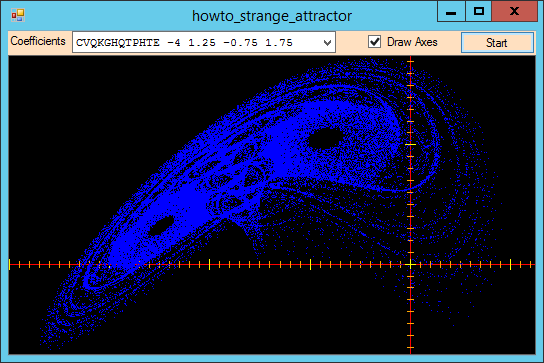
Task: Close the howto_strange_attractor window
Action: pos(514,12)
